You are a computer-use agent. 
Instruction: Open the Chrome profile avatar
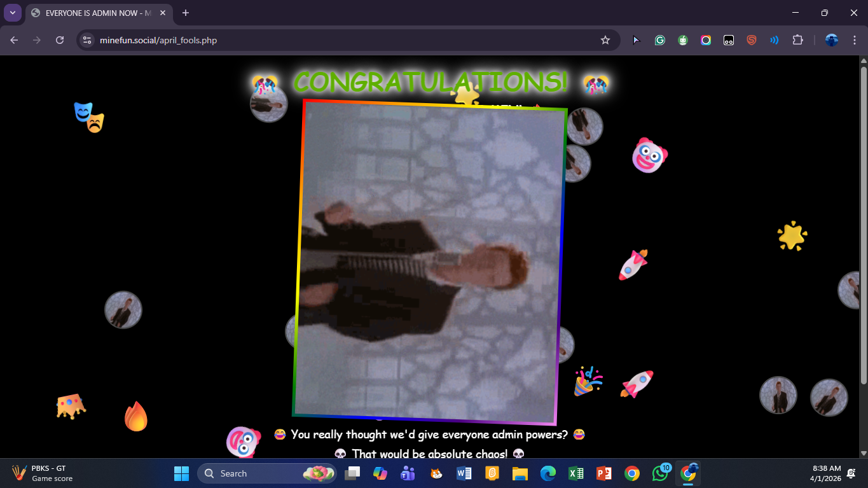tap(831, 40)
